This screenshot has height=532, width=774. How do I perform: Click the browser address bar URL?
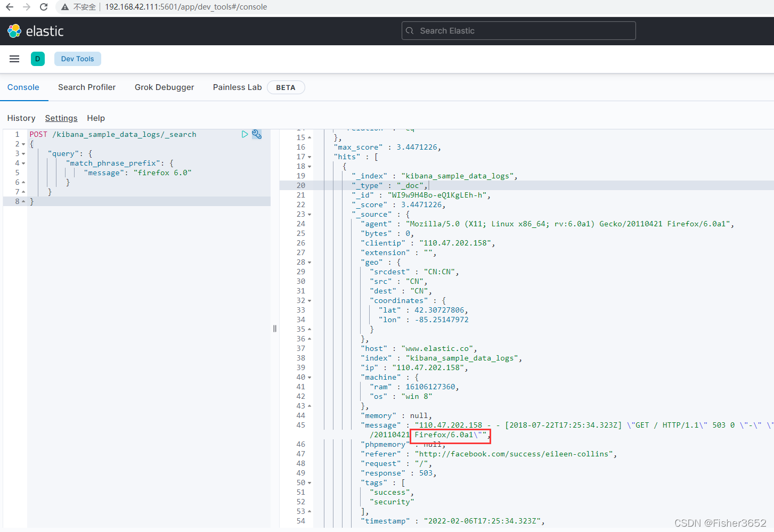coord(186,7)
